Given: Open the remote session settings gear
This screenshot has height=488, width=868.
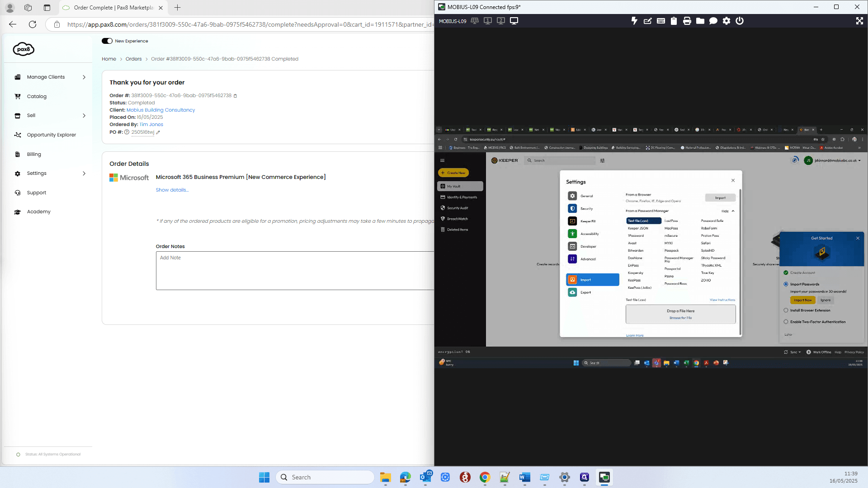Looking at the screenshot, I should (726, 21).
